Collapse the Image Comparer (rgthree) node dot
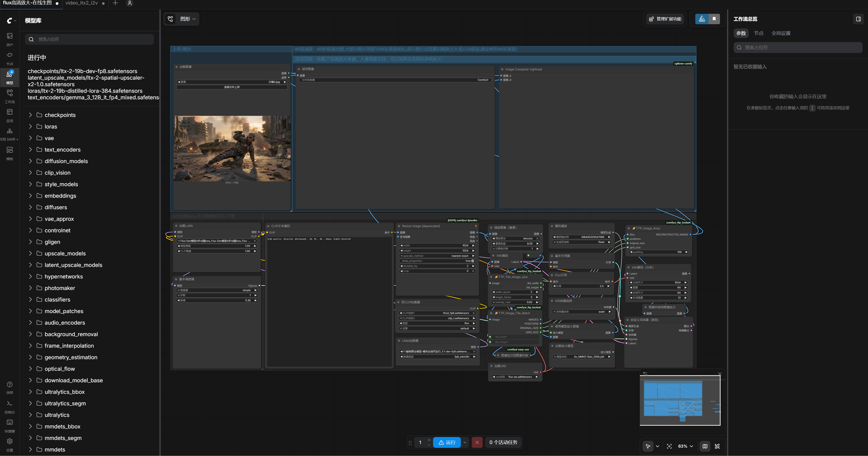This screenshot has height=456, width=868. point(502,69)
